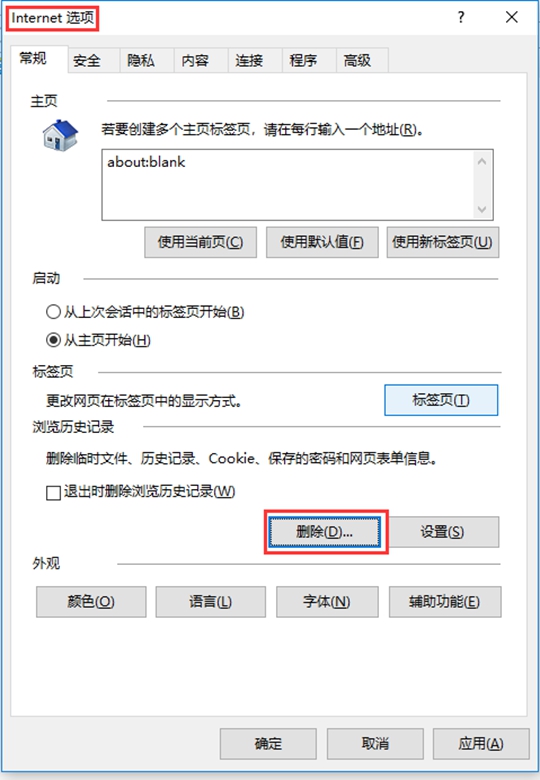Click the 删除(D)... button
The height and width of the screenshot is (780, 540).
pos(325,532)
